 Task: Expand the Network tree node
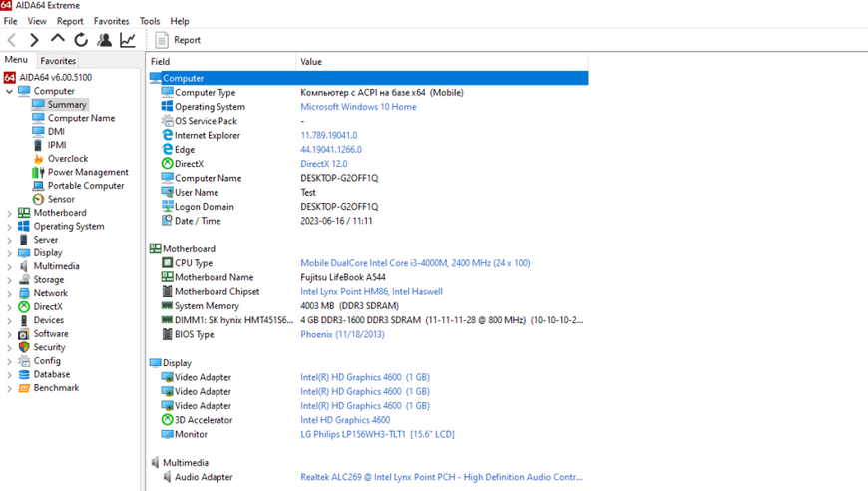[x=9, y=293]
